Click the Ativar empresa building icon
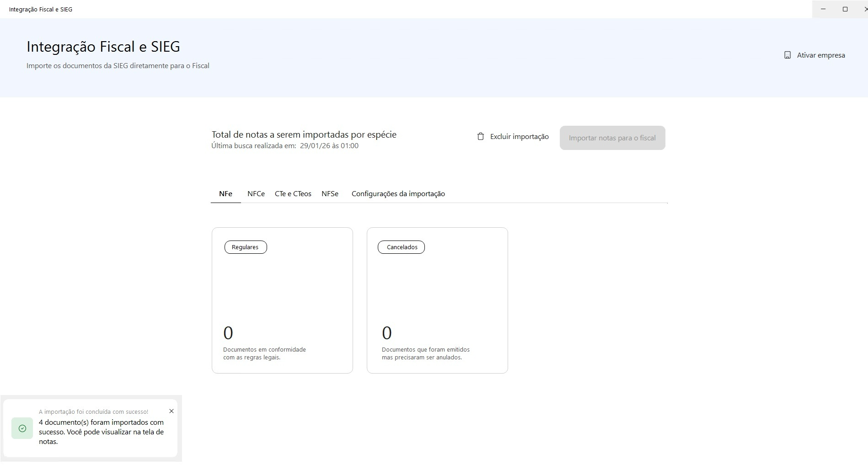This screenshot has height=465, width=868. [787, 55]
